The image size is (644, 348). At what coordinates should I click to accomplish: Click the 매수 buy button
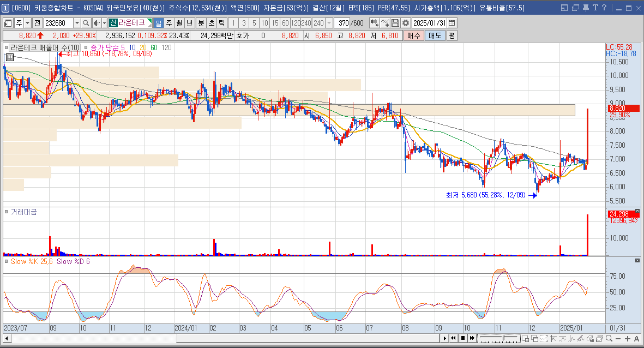tap(413, 36)
